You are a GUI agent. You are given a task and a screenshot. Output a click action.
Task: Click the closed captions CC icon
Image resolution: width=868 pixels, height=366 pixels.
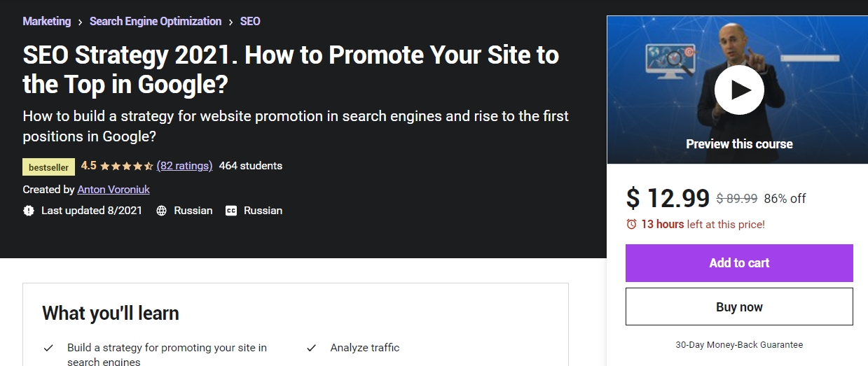[x=231, y=211]
